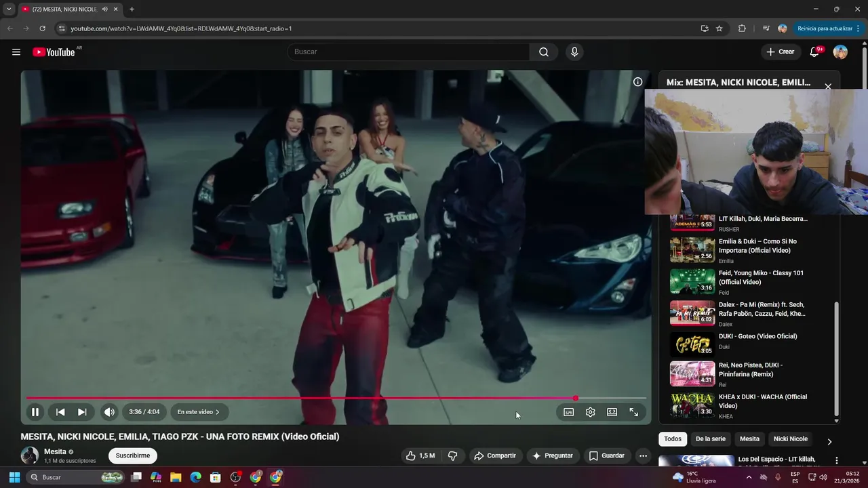This screenshot has width=868, height=488.
Task: Dislike the video
Action: click(453, 456)
